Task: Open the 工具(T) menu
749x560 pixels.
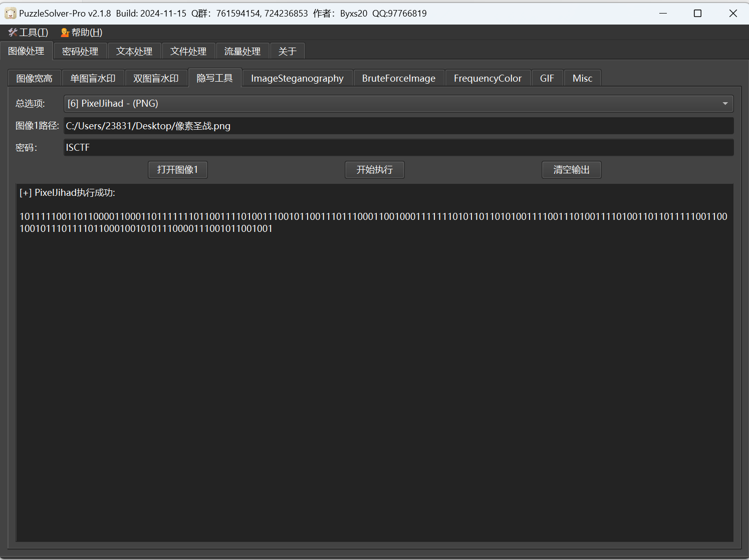Action: tap(29, 33)
